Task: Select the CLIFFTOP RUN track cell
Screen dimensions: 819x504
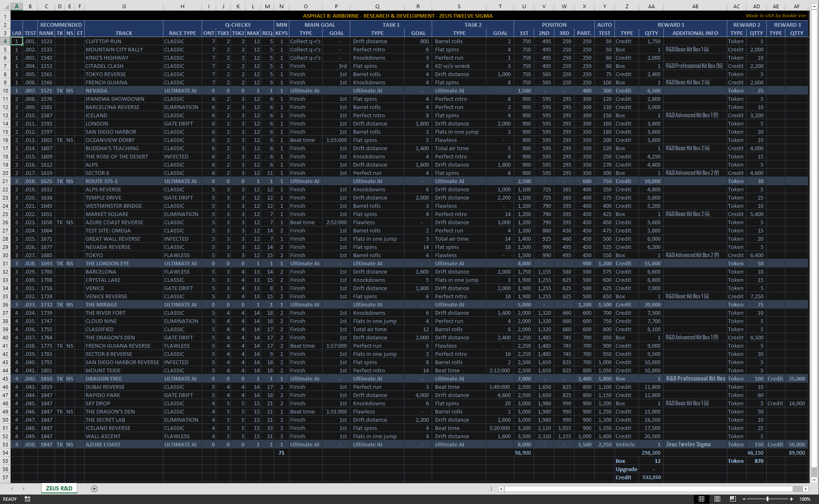Action: (124, 41)
